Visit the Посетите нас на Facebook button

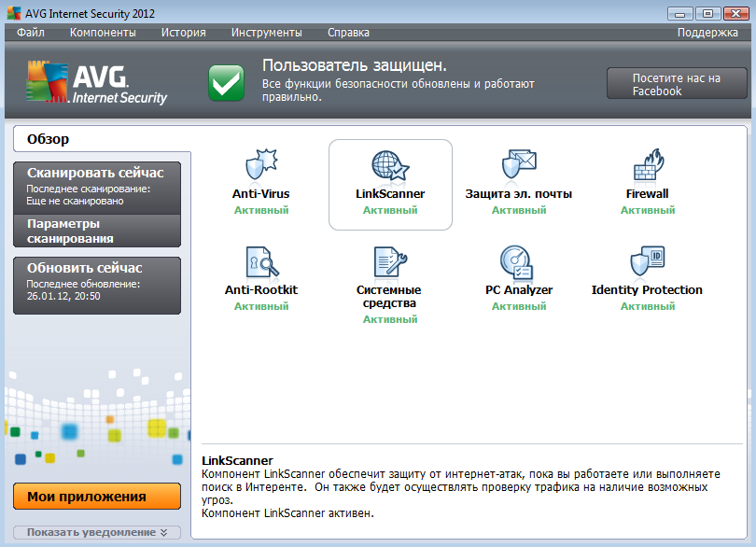coord(677,83)
